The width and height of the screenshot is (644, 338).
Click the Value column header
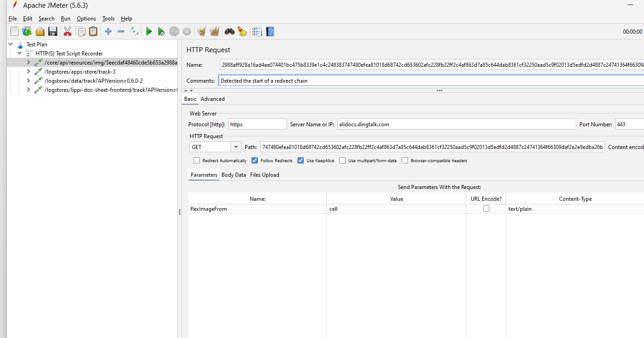[396, 199]
